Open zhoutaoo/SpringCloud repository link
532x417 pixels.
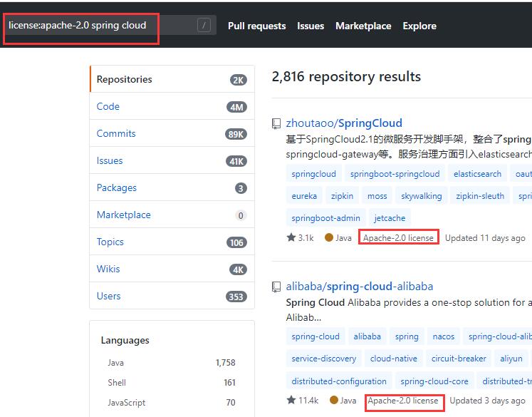point(344,123)
